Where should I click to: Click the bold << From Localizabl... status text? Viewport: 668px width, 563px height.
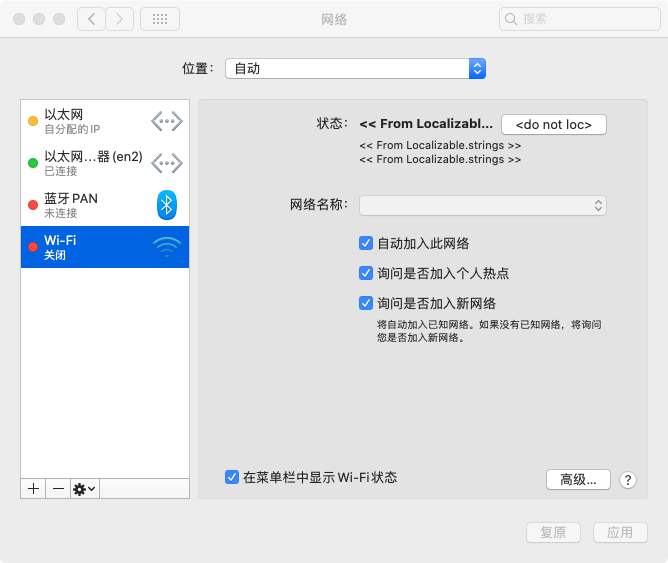coord(426,124)
